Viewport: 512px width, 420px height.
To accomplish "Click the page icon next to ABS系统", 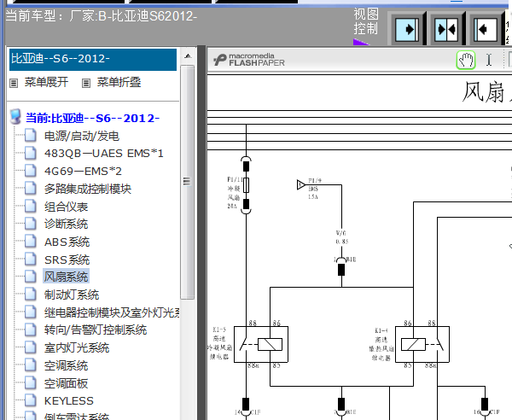I will pyautogui.click(x=31, y=242).
